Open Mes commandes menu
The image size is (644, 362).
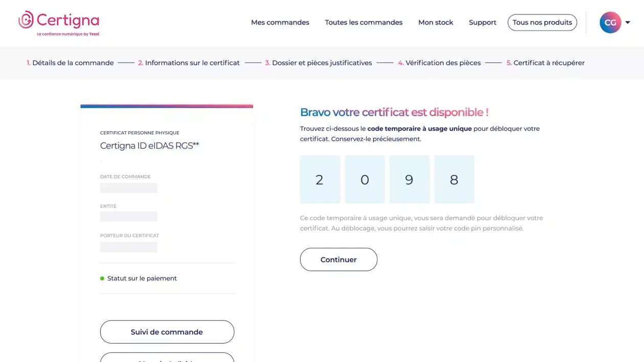click(x=280, y=22)
